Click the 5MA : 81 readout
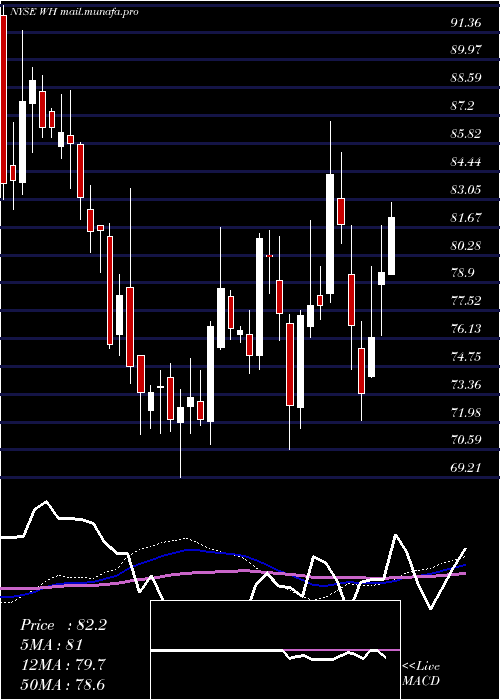This screenshot has width=500, height=700. (51, 645)
